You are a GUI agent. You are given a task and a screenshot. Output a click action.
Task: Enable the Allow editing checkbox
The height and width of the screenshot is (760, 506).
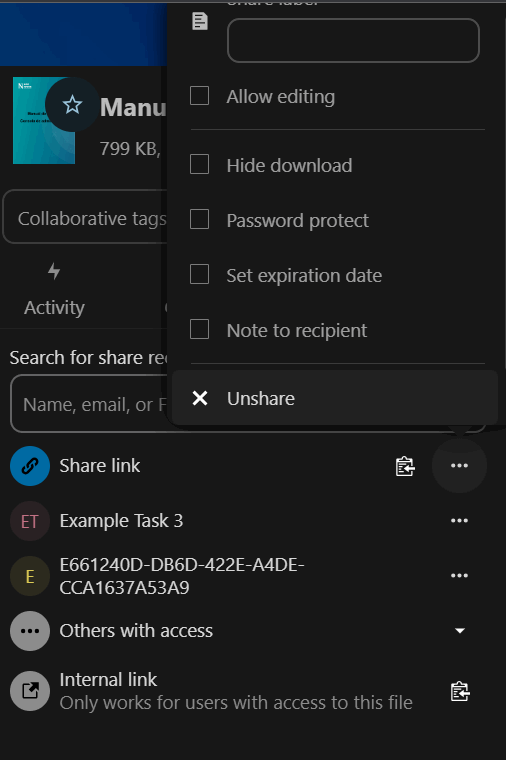pos(200,96)
